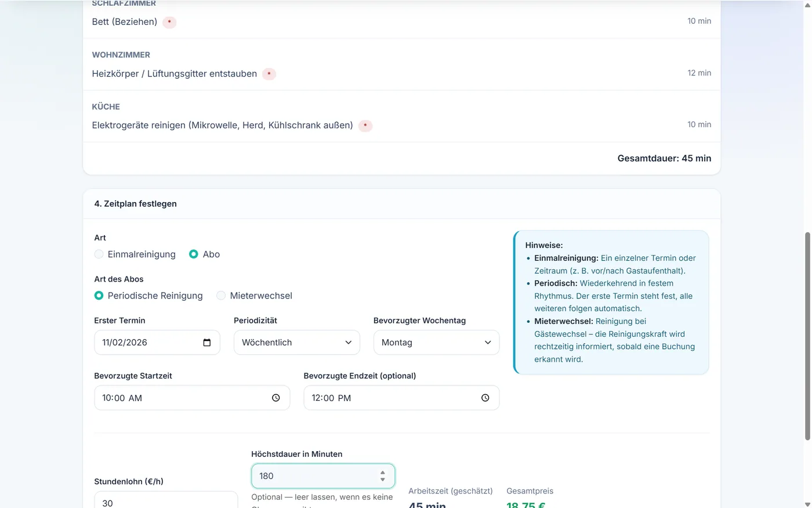Screen dimensions: 812x508
Task: Click the Höchstdauer number spinner arrows
Action: tap(383, 476)
